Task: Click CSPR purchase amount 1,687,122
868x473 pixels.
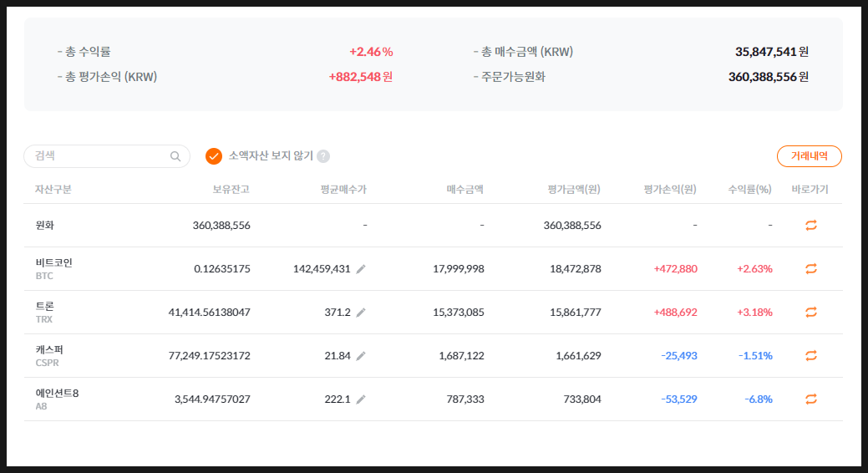Action: (462, 355)
